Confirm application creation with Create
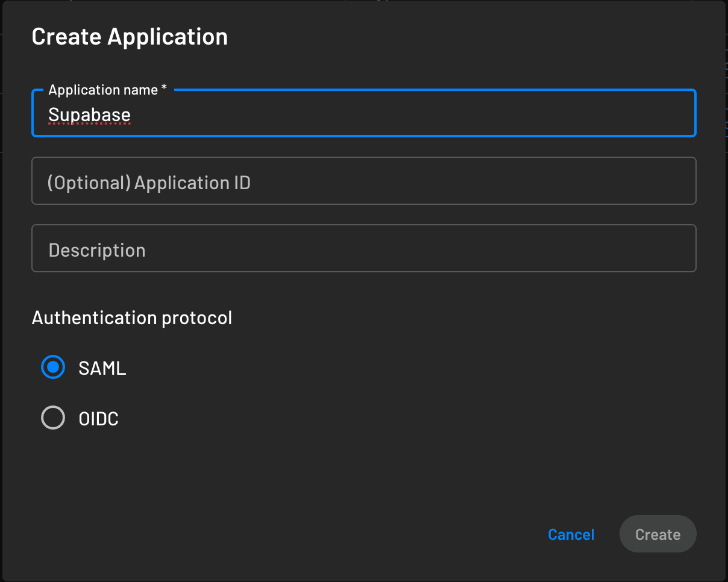 coord(657,534)
